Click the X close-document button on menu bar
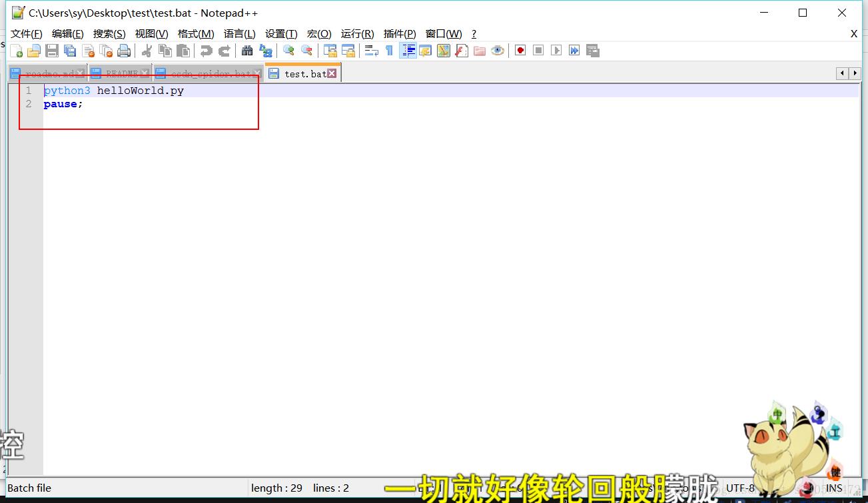This screenshot has width=868, height=503. 854,33
